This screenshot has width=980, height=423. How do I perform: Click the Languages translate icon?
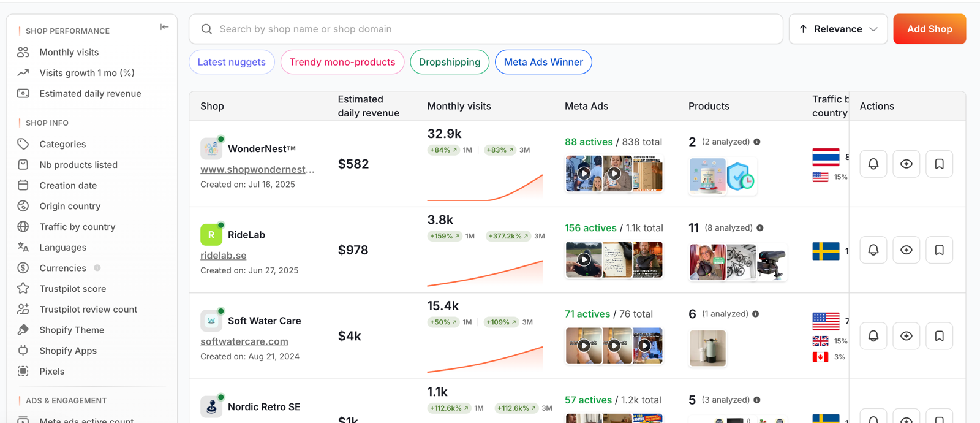23,247
